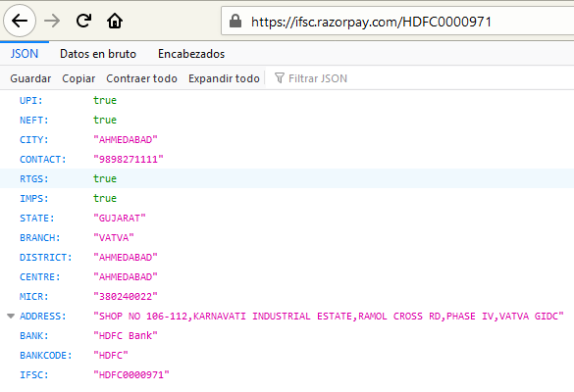Image resolution: width=574 pixels, height=392 pixels.
Task: Click the ADDRESS key label
Action: (x=43, y=316)
